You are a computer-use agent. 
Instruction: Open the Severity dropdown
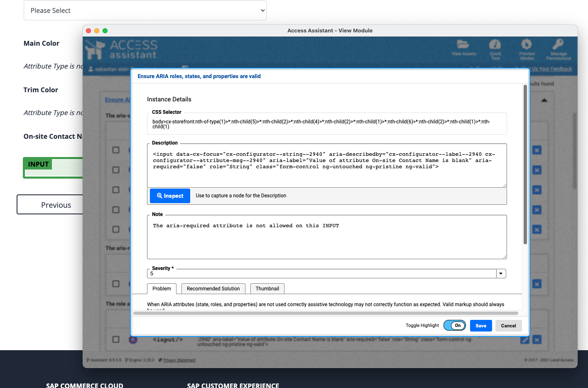click(x=501, y=273)
